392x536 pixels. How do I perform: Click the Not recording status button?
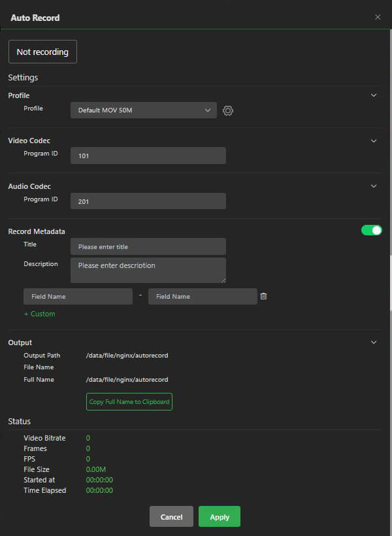42,51
